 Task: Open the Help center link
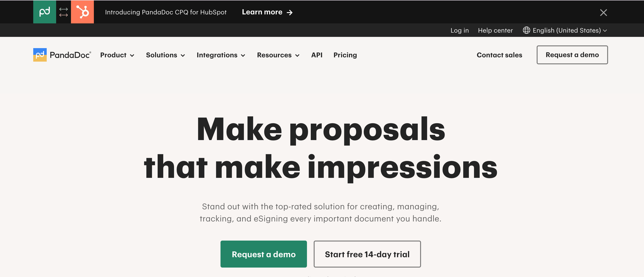(495, 30)
